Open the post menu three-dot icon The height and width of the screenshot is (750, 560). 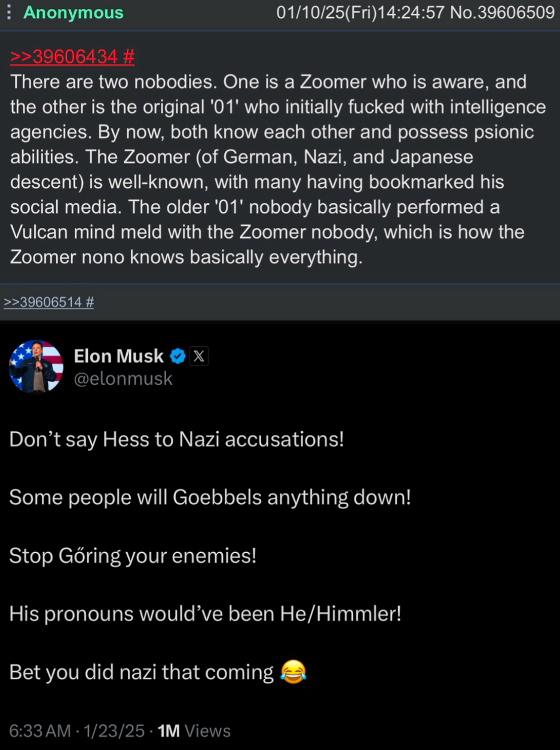click(x=8, y=13)
